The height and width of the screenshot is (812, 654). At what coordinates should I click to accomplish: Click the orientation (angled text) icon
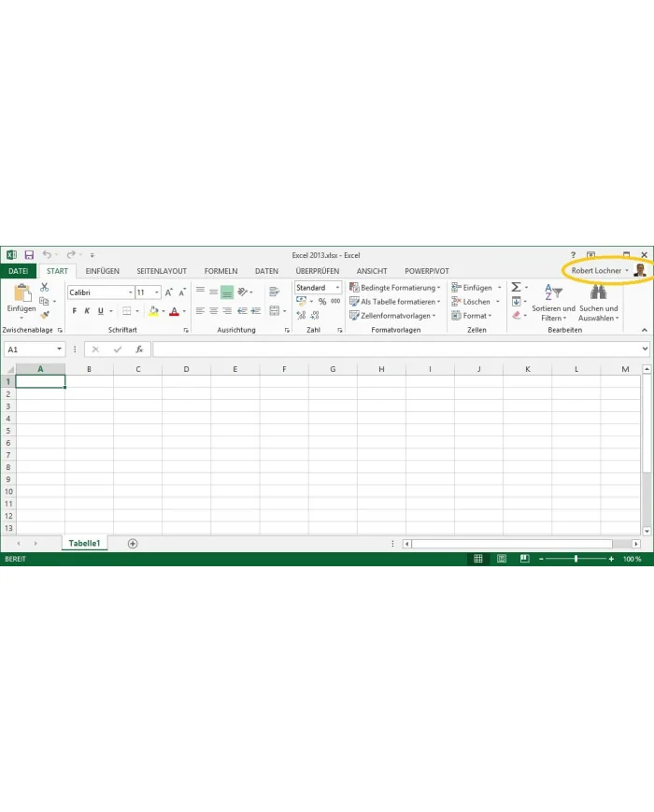pos(242,292)
